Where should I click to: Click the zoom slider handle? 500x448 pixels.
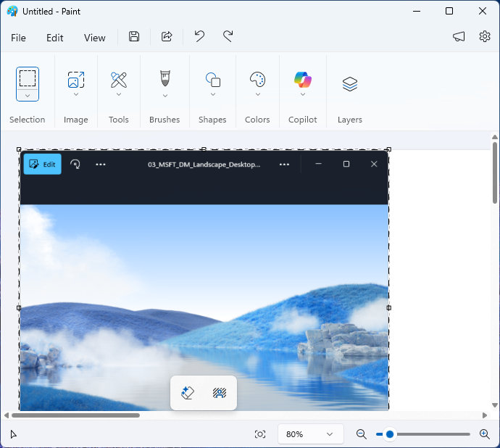point(390,434)
